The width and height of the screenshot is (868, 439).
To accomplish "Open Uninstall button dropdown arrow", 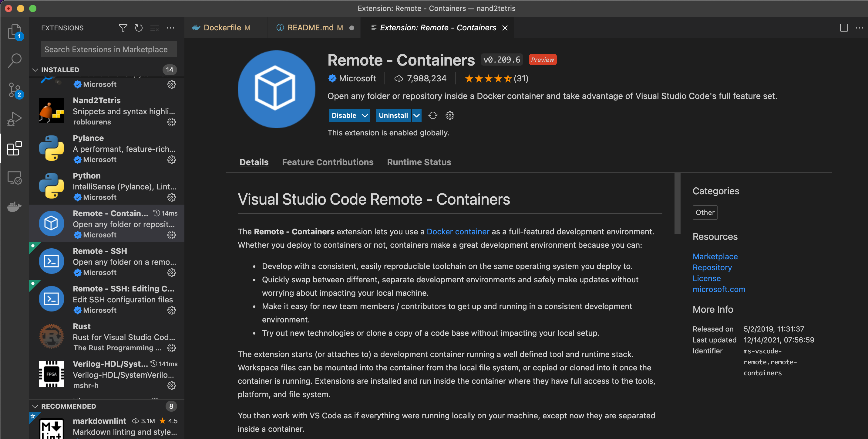I will 416,115.
